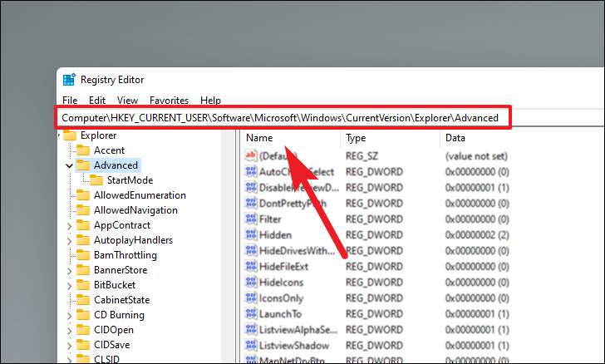The width and height of the screenshot is (605, 364).
Task: Click the HideFileExt value name
Action: pos(283,267)
